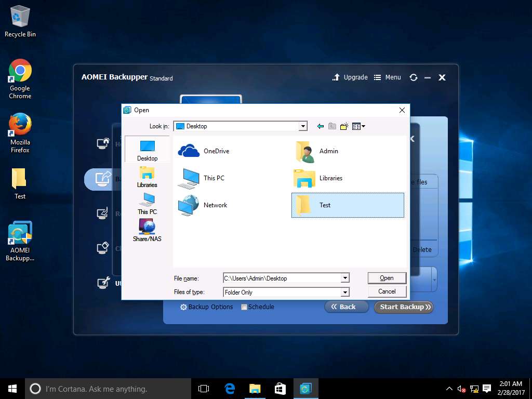Click the Open button
Screen dimensions: 532x399
387,278
